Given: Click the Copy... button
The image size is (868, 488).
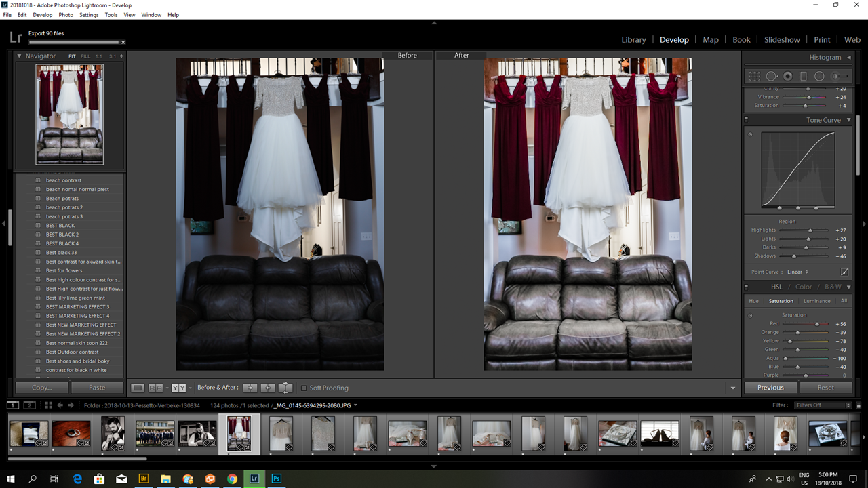Looking at the screenshot, I should (42, 388).
